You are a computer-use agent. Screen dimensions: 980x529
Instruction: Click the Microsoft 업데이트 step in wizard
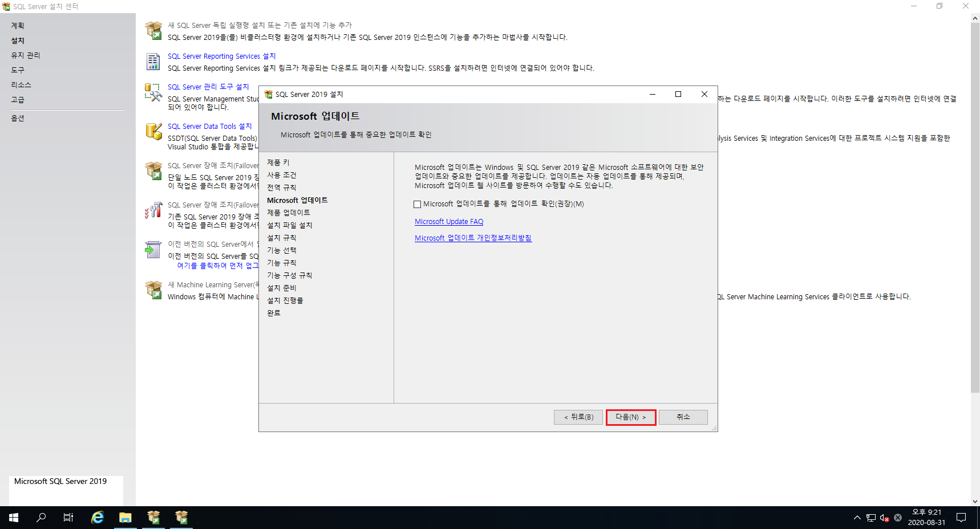coord(297,201)
